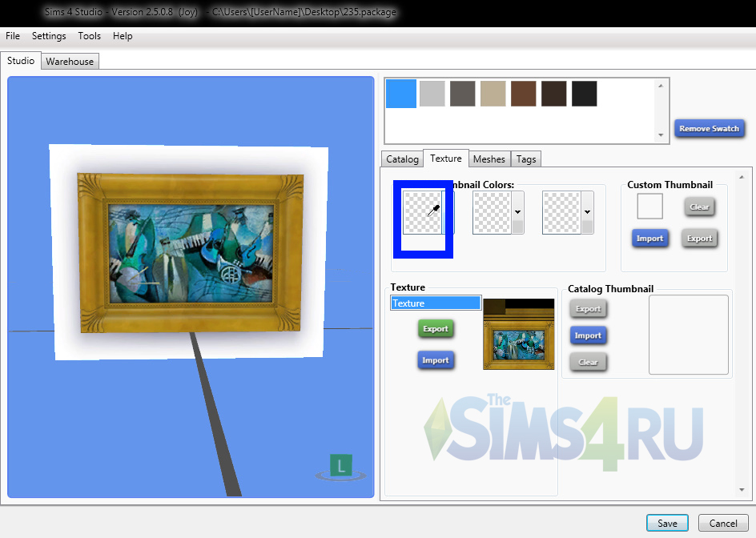Open the third thumbnail color dropdown
This screenshot has height=538, width=756.
point(587,212)
